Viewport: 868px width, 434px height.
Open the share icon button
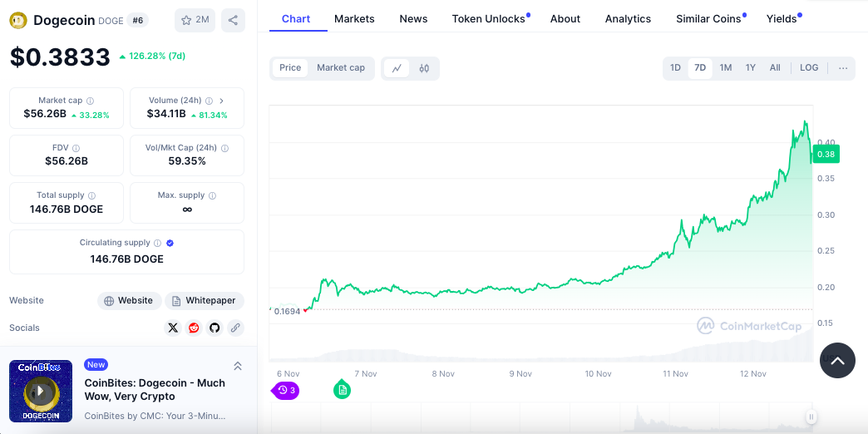(x=233, y=21)
